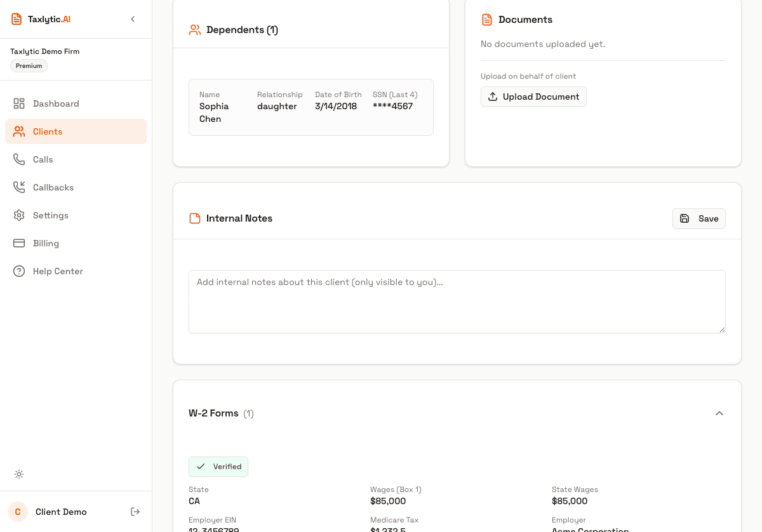Select the Taxlytic.AI logo header
This screenshot has height=532, width=762.
tap(40, 18)
